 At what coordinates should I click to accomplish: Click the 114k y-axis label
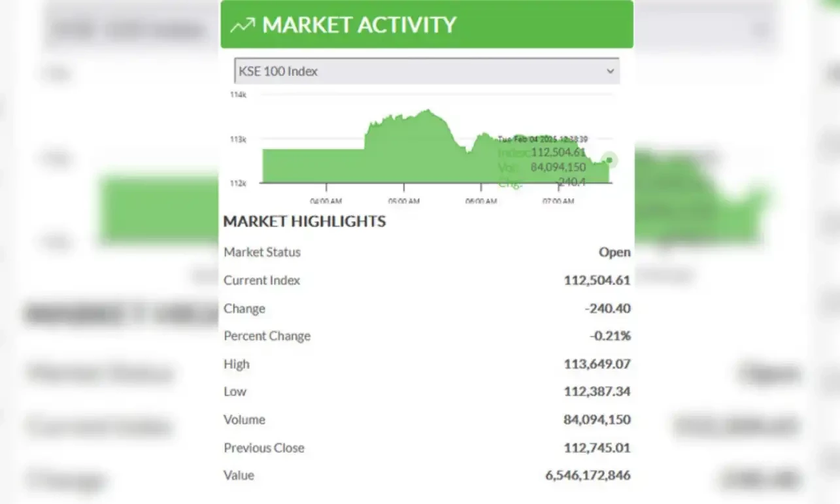[x=238, y=95]
